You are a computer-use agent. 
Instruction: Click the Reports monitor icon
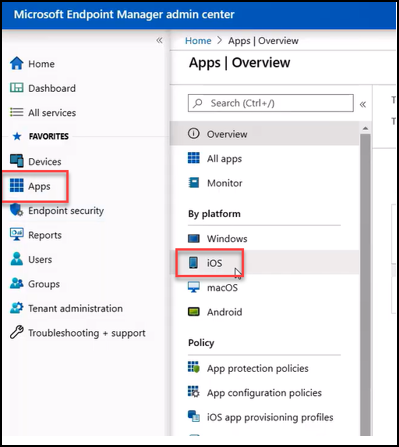tap(17, 234)
